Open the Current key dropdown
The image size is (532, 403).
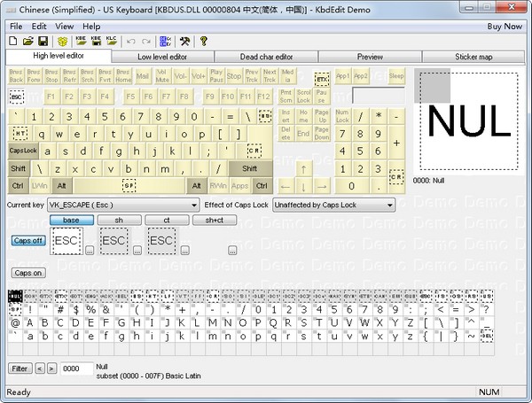coord(123,205)
